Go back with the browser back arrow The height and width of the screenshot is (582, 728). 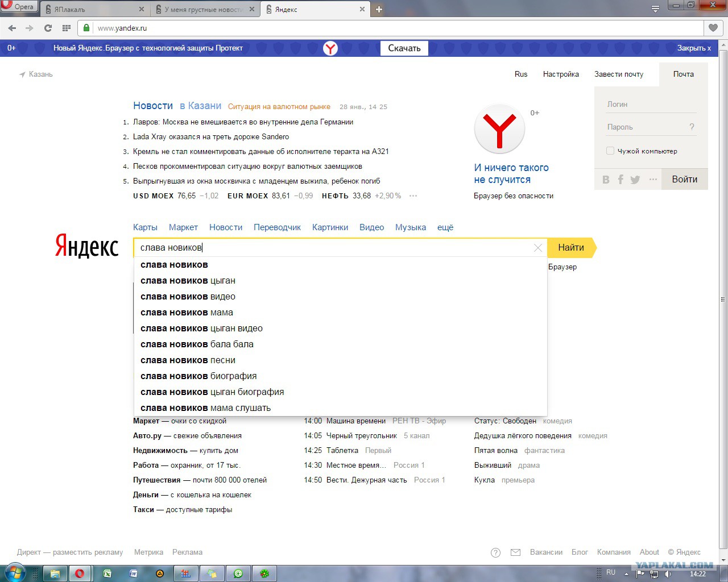(12, 28)
